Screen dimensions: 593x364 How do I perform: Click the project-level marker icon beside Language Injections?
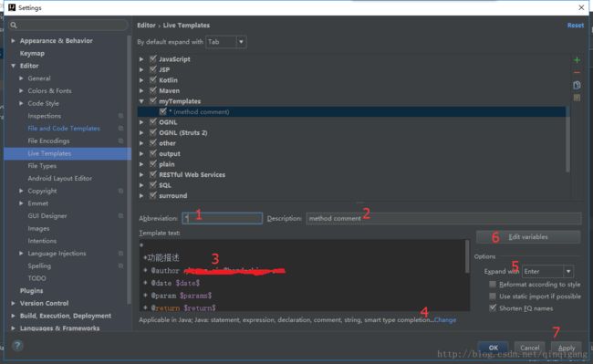pyautogui.click(x=120, y=254)
